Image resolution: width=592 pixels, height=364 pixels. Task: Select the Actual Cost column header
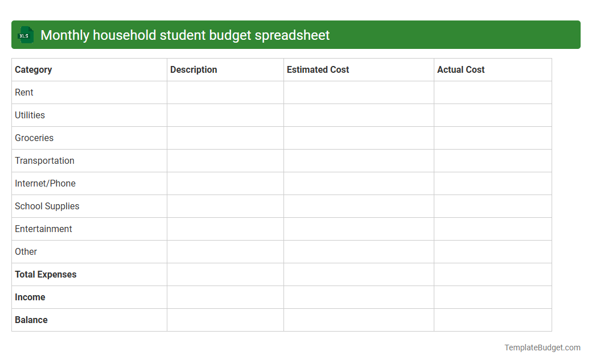tap(461, 69)
